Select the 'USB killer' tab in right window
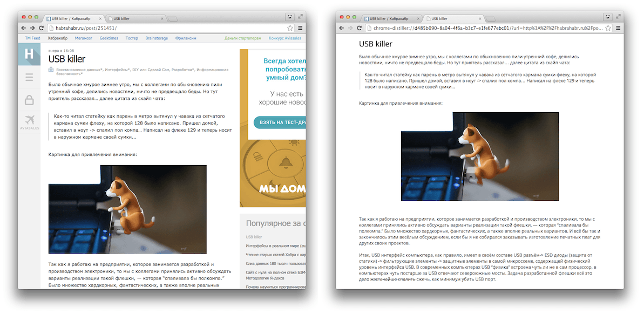644x314 pixels. coord(453,18)
